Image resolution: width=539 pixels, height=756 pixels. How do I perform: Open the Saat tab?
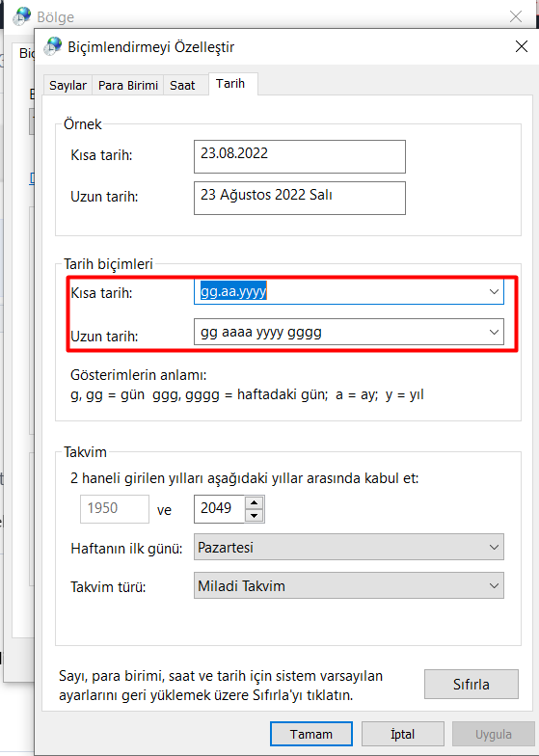182,85
